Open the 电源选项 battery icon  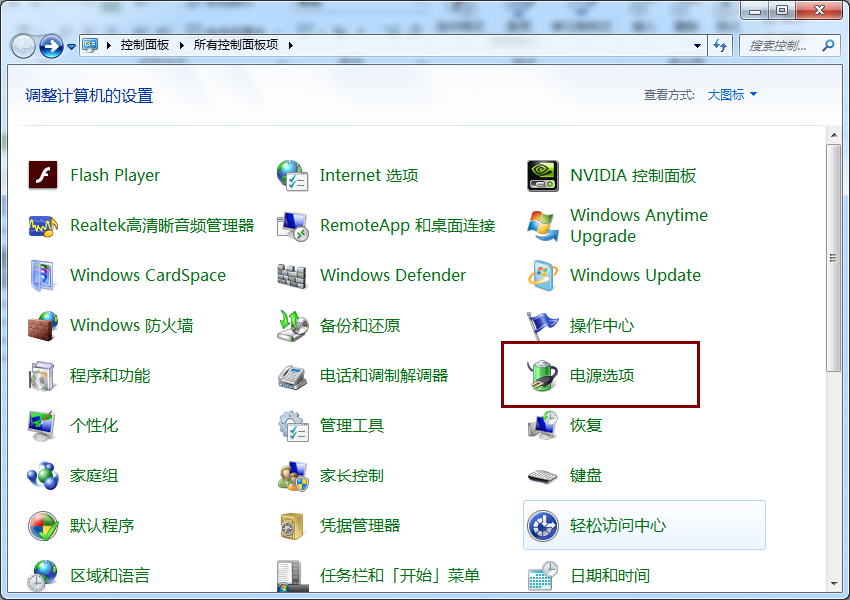click(543, 375)
